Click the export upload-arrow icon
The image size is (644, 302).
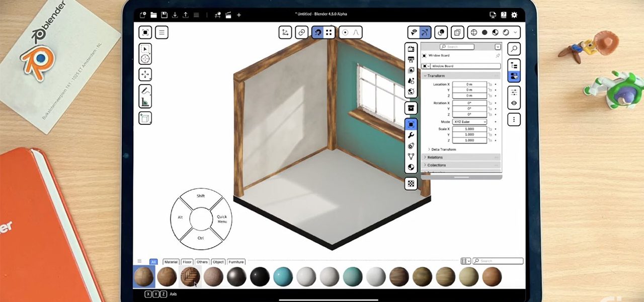[x=186, y=15]
